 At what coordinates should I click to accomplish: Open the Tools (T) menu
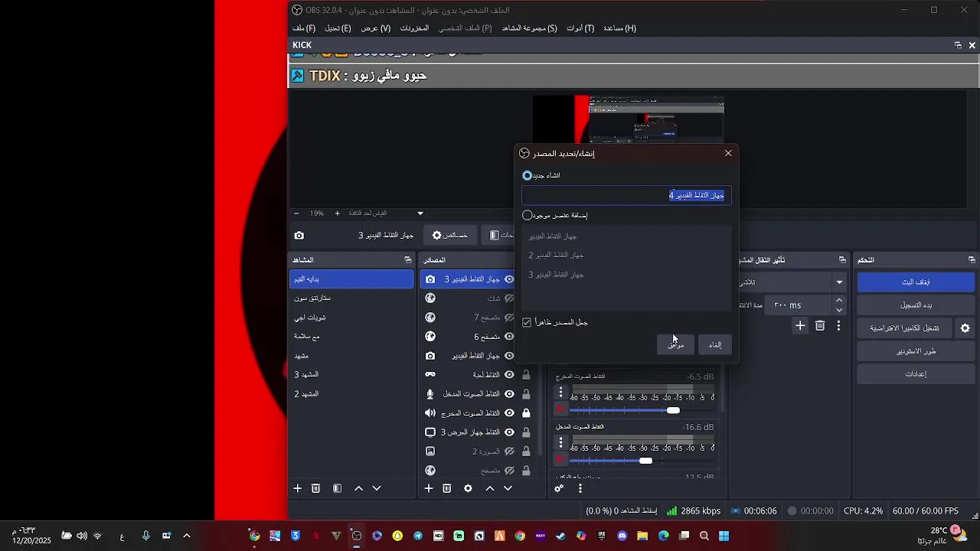(x=580, y=28)
